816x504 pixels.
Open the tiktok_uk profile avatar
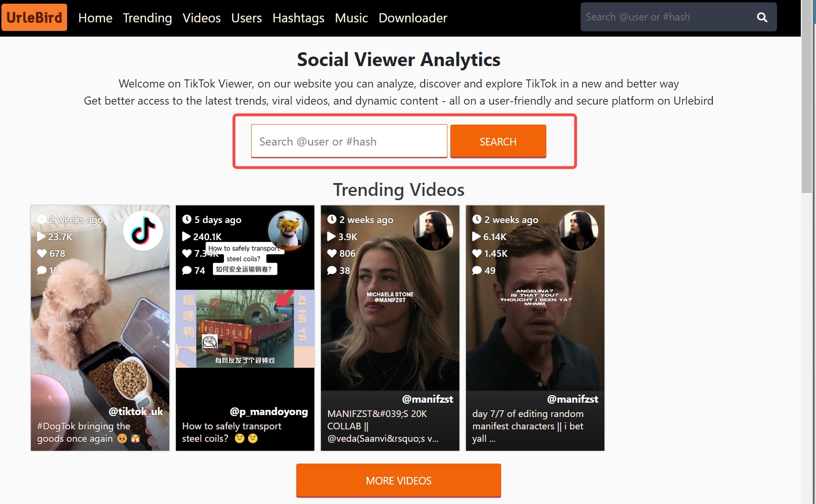click(143, 231)
